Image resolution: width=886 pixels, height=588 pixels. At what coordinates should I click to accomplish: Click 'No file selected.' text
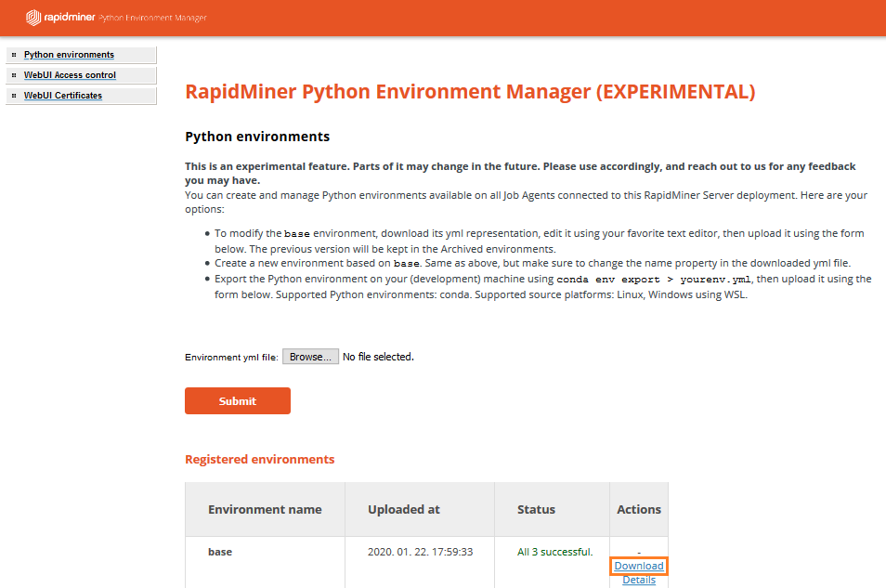[x=378, y=357]
